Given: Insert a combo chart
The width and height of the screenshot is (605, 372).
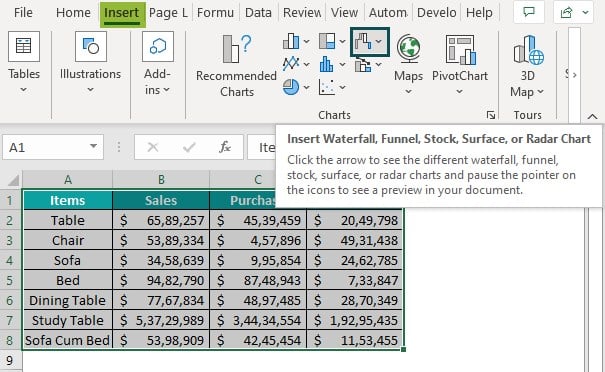Looking at the screenshot, I should pos(363,65).
